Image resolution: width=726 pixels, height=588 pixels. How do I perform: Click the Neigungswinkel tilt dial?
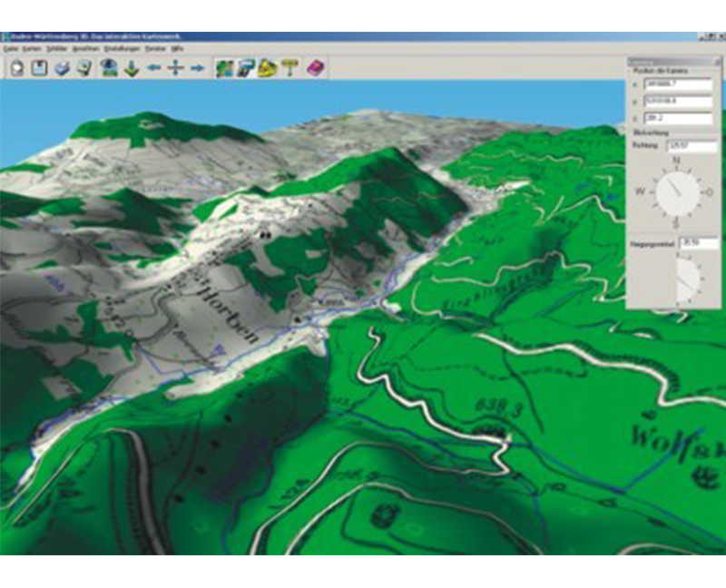[x=686, y=279]
